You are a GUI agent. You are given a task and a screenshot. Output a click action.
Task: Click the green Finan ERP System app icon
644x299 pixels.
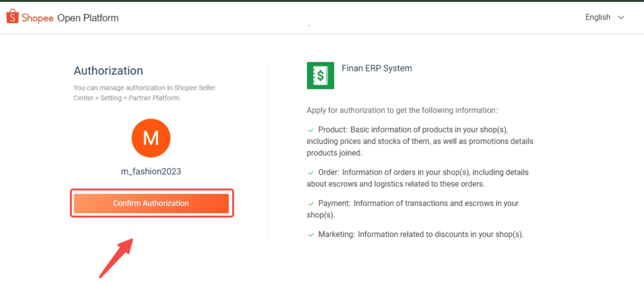tap(320, 75)
